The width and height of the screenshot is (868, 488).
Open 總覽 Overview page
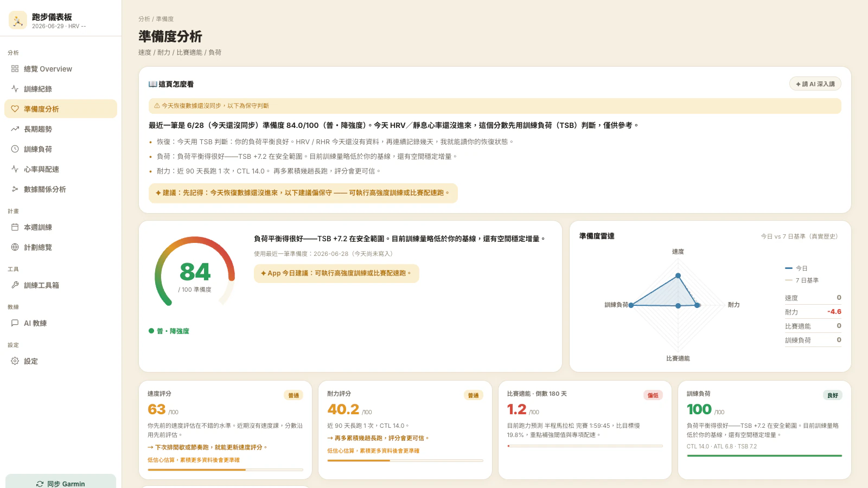(61, 69)
